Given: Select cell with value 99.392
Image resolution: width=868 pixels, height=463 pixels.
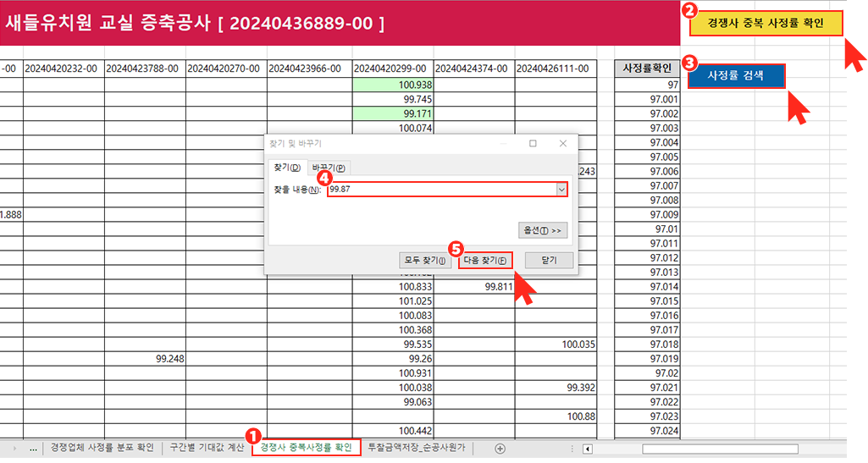Looking at the screenshot, I should click(556, 387).
